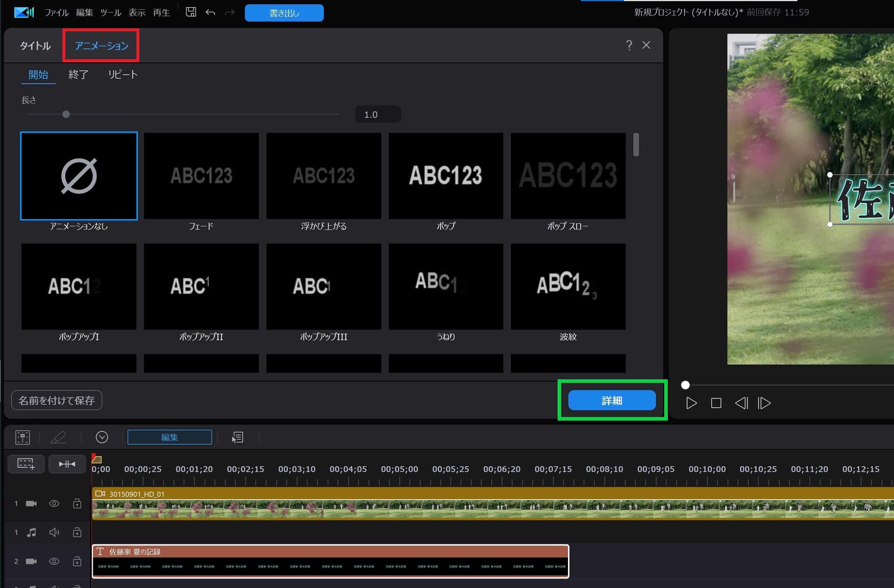The image size is (894, 588).
Task: Open the circled down-arrow dropdown in toolbar
Action: [102, 437]
